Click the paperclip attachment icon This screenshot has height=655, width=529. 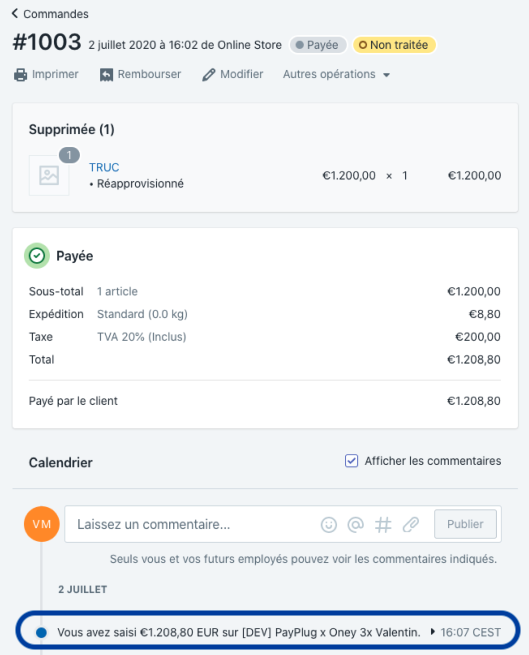(411, 524)
